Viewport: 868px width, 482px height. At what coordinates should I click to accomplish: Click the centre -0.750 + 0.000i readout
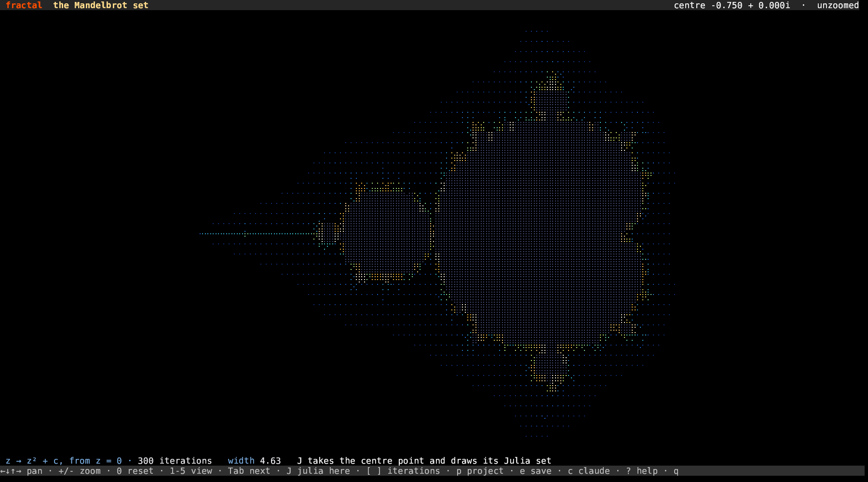(x=732, y=5)
